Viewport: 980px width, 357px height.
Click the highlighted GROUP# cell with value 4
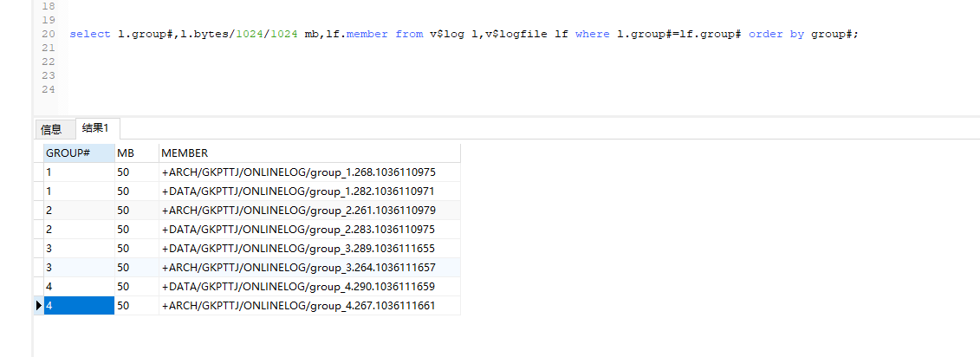(80, 306)
